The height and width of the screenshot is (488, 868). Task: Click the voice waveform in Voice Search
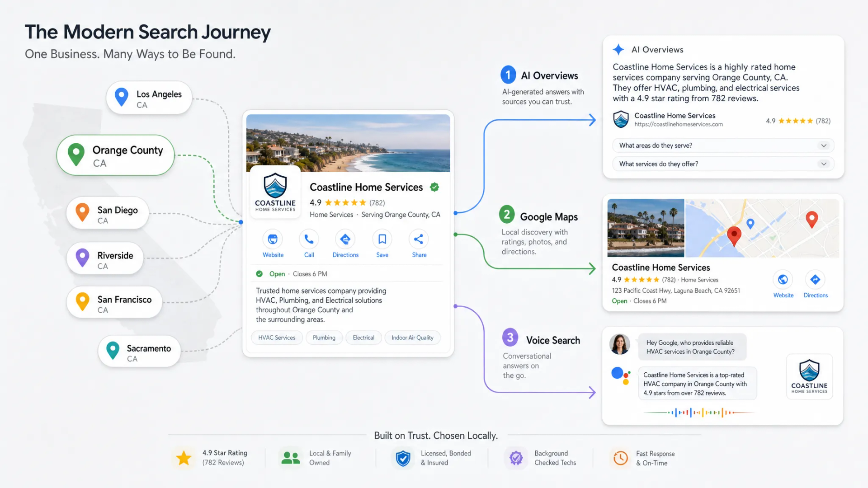pyautogui.click(x=699, y=413)
